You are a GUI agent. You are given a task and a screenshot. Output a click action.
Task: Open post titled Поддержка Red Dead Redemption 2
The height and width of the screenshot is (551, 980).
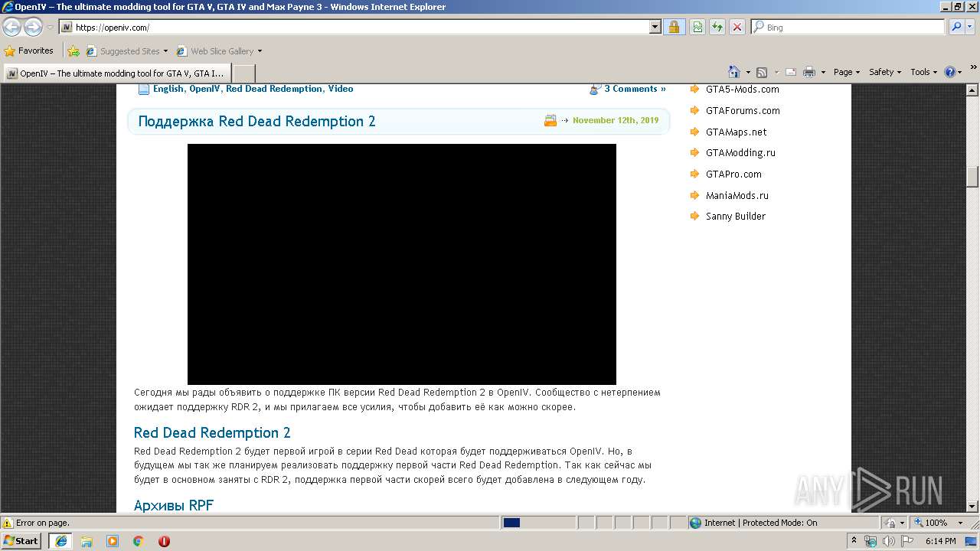(256, 121)
